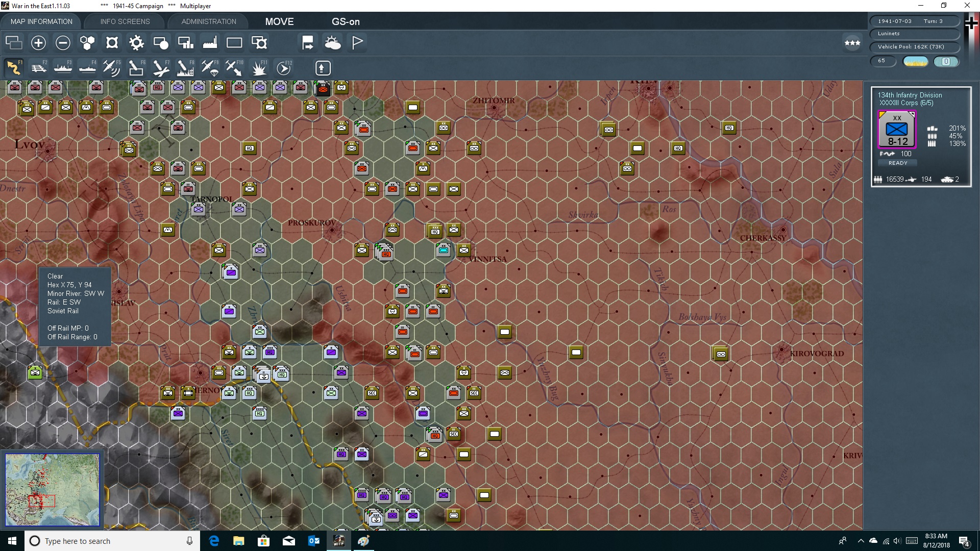Click the 65 value box
The width and height of the screenshot is (980, 551).
tap(884, 61)
